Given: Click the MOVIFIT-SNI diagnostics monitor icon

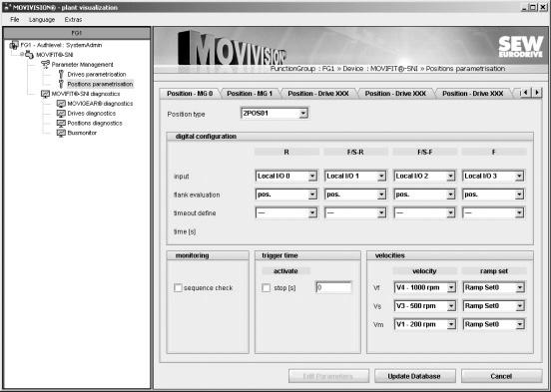Looking at the screenshot, I should pyautogui.click(x=45, y=94).
